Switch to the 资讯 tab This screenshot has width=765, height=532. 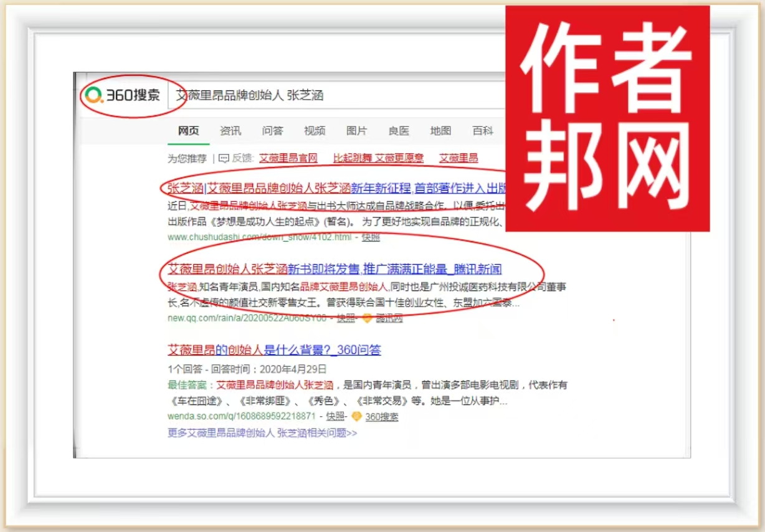pyautogui.click(x=230, y=131)
